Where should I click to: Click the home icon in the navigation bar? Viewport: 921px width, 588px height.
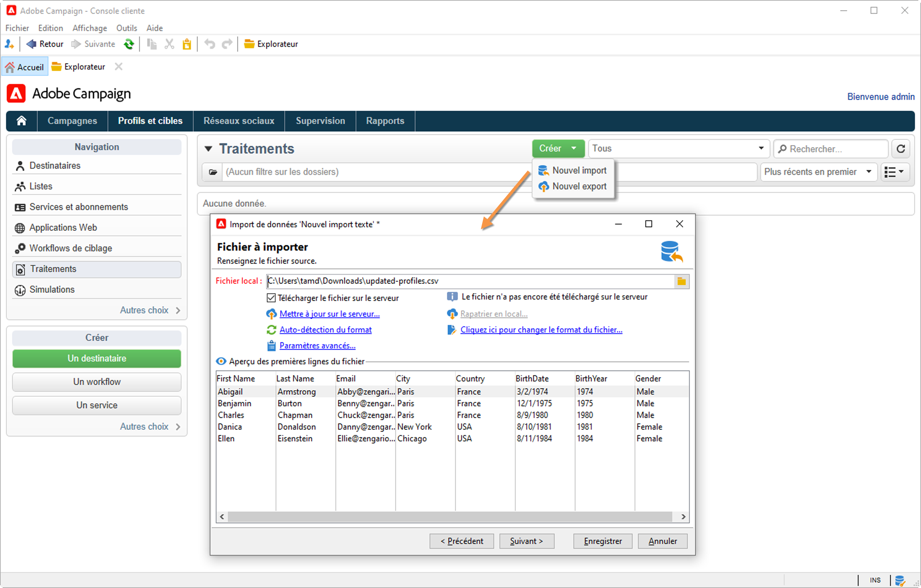21,121
